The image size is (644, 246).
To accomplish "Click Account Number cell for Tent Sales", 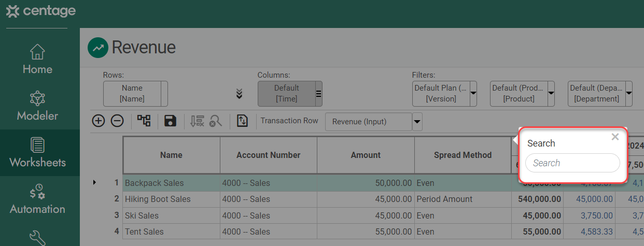I will click(269, 231).
